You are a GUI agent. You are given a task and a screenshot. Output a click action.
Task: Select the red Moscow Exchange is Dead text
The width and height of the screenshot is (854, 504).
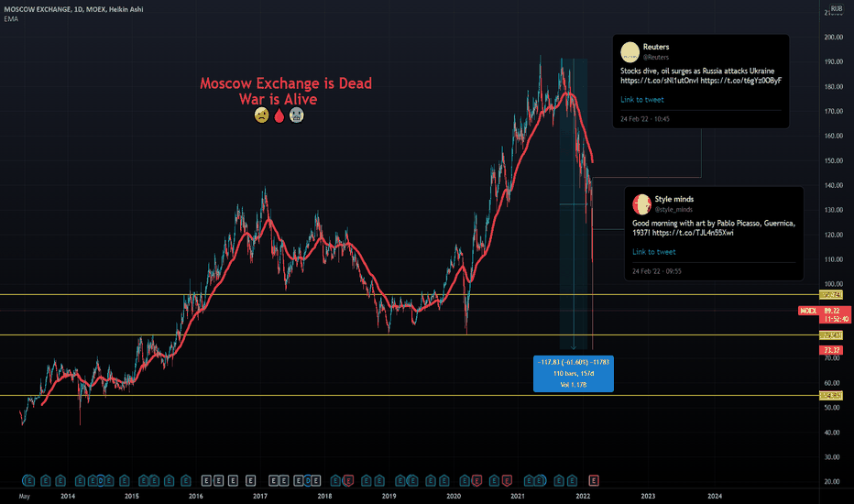286,83
